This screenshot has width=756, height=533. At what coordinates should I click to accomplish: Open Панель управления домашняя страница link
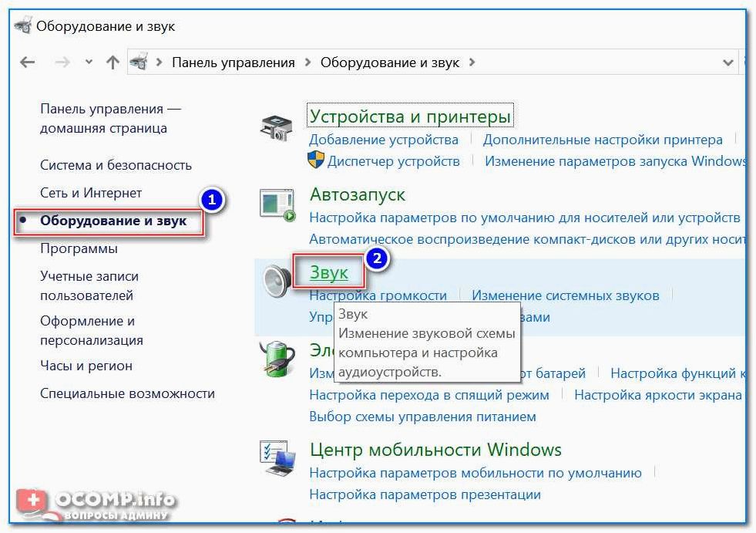(x=110, y=118)
